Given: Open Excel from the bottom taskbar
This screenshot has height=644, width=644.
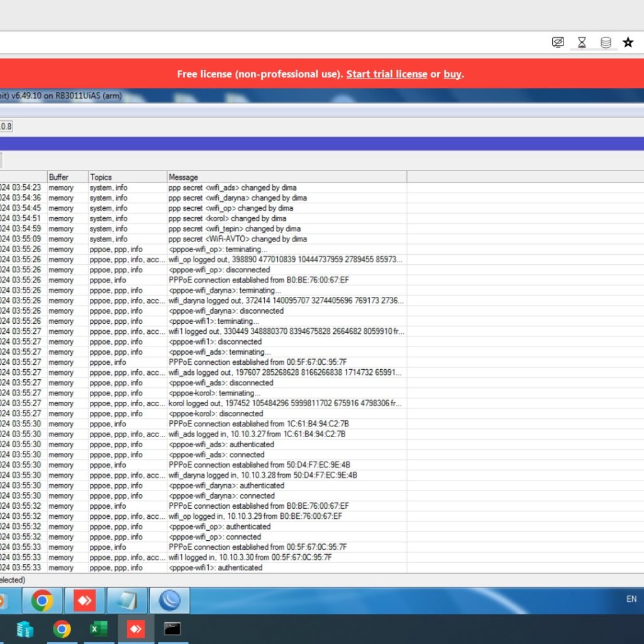Looking at the screenshot, I should tap(99, 629).
